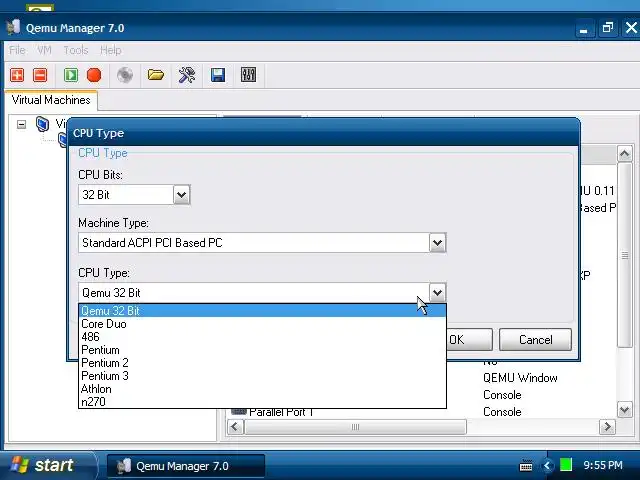Open the Help menu
This screenshot has height=480, width=640.
(x=111, y=50)
